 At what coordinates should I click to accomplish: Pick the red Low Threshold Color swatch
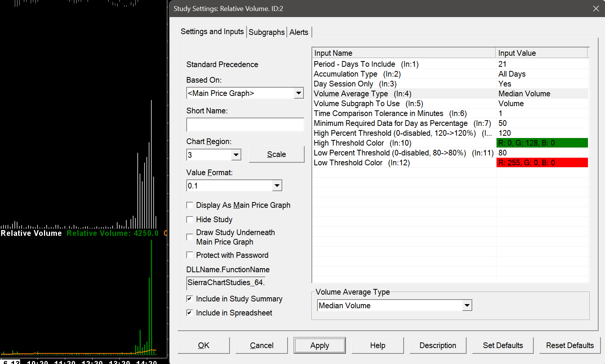click(x=542, y=163)
